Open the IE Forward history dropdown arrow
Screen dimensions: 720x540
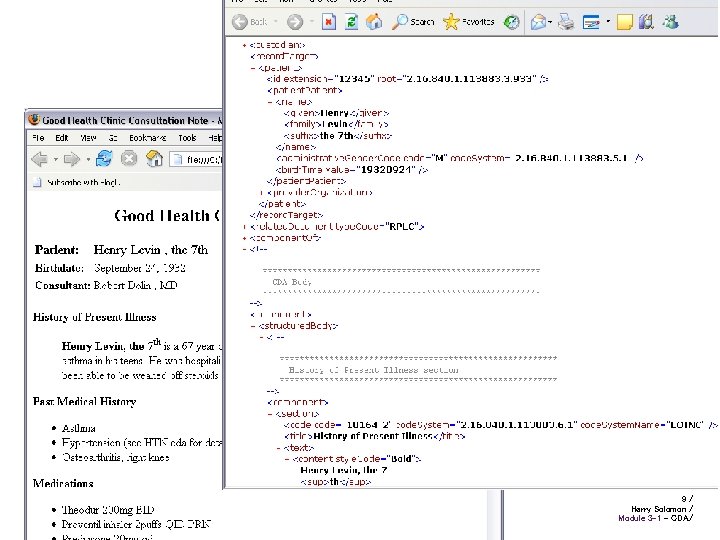pos(312,22)
